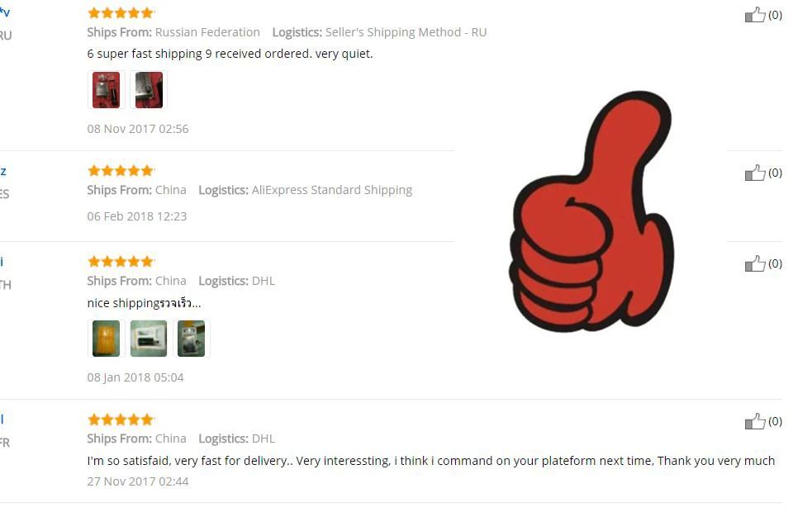Open second photo in Russian review
The height and width of the screenshot is (512, 812).
[x=149, y=90]
